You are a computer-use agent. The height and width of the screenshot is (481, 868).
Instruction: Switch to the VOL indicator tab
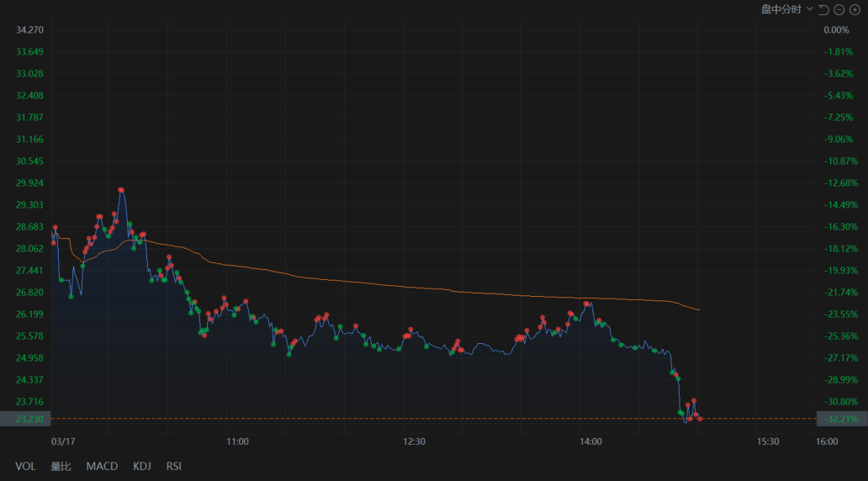25,466
